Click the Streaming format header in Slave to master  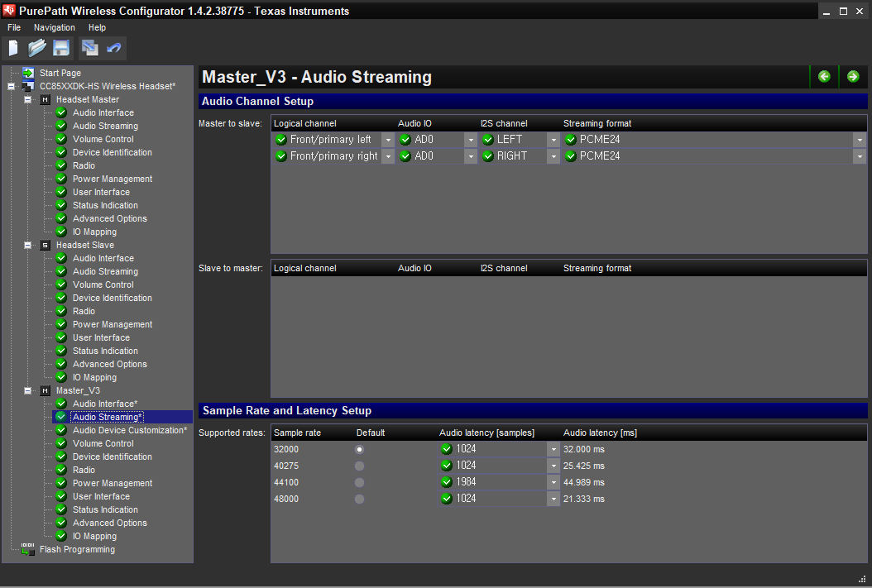pyautogui.click(x=597, y=268)
